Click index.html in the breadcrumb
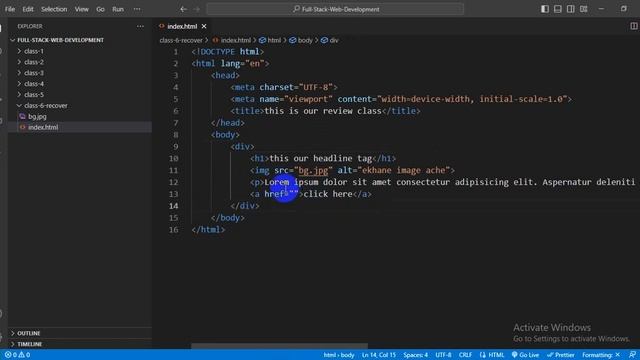 (x=236, y=40)
